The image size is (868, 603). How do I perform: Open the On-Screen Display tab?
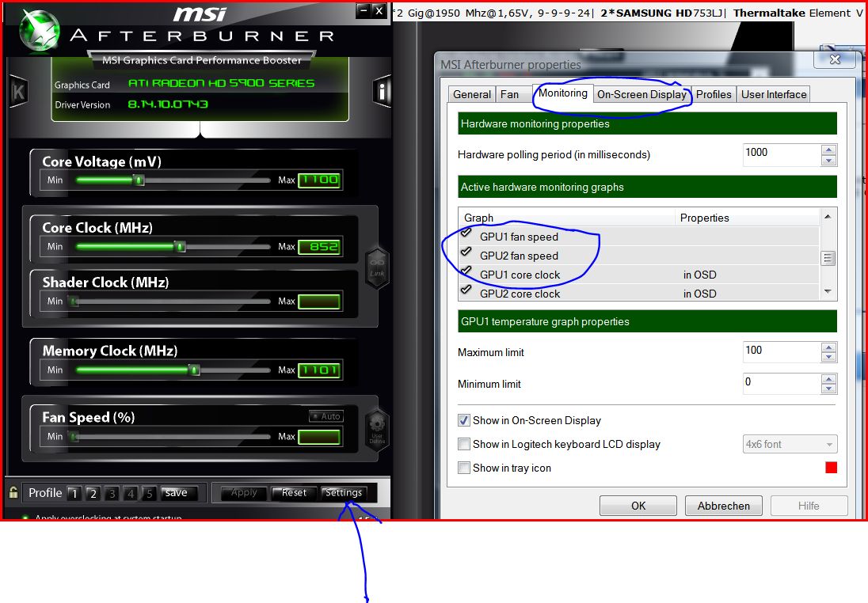(x=642, y=95)
